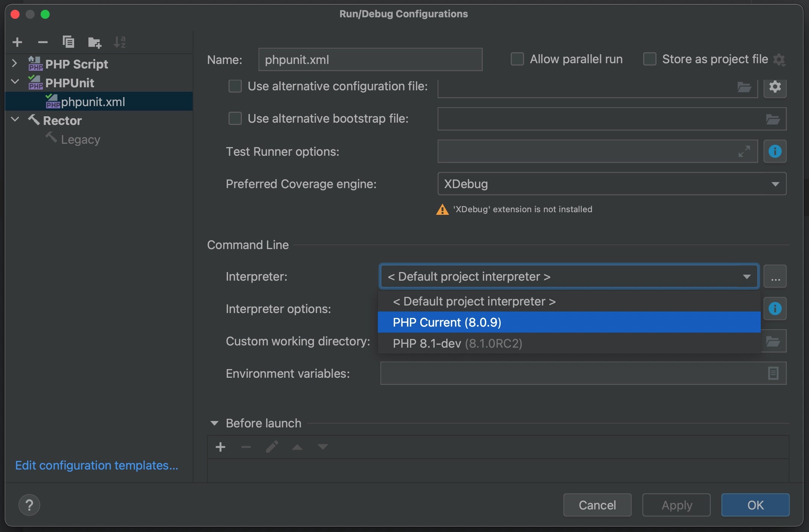Select PHP Current (8.0.9) interpreter
The image size is (809, 532).
(447, 322)
